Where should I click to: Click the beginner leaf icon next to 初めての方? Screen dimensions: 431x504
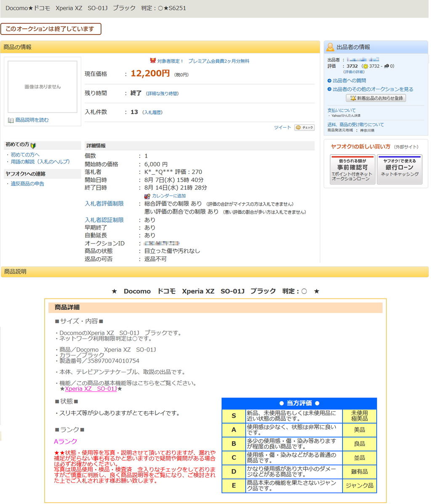click(33, 145)
